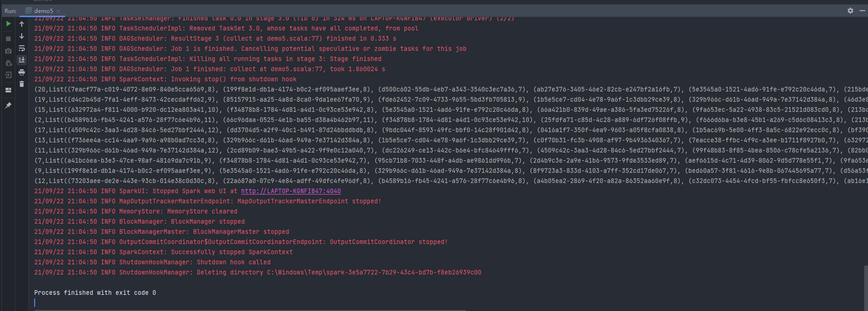Click the 'BlockManagerMaster stopped' log line
This screenshot has width=868, height=311.
[x=162, y=232]
